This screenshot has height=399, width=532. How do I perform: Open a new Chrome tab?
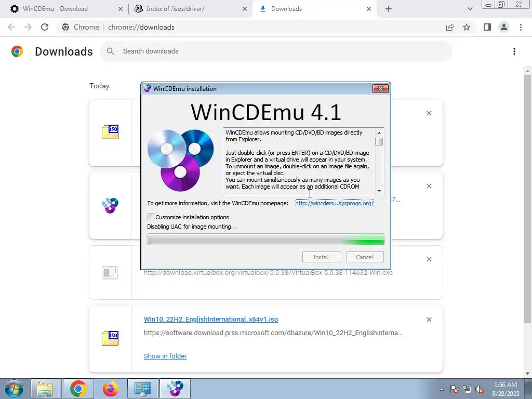coord(389,9)
